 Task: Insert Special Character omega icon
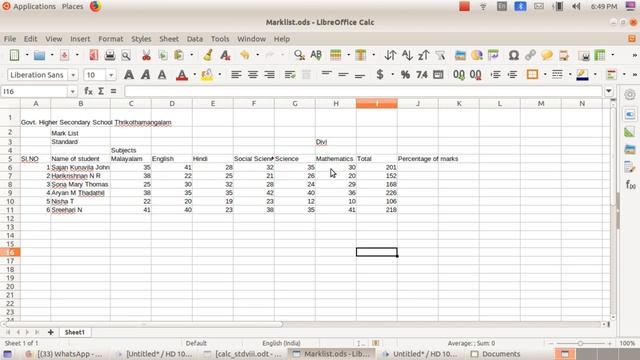point(513,55)
